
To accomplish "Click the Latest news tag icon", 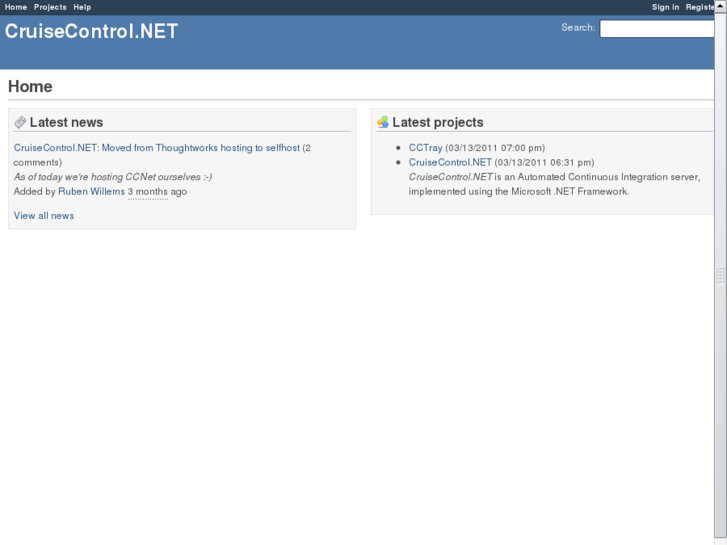I will [20, 122].
